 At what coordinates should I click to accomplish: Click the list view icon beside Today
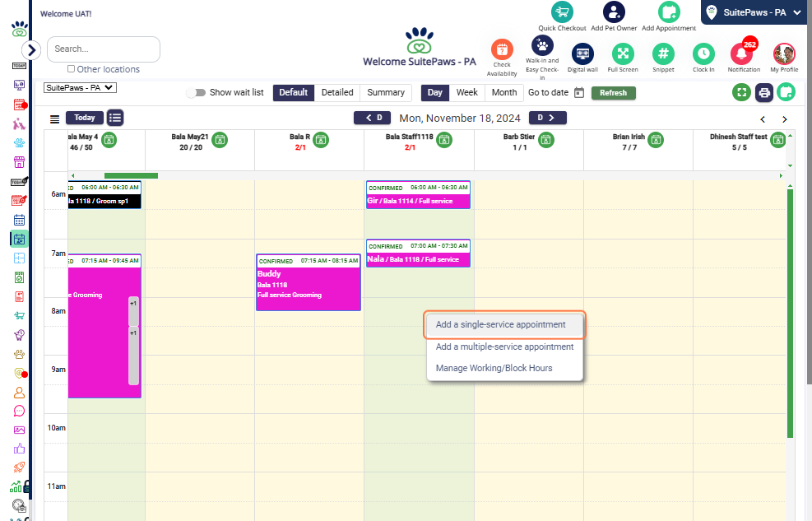(115, 118)
